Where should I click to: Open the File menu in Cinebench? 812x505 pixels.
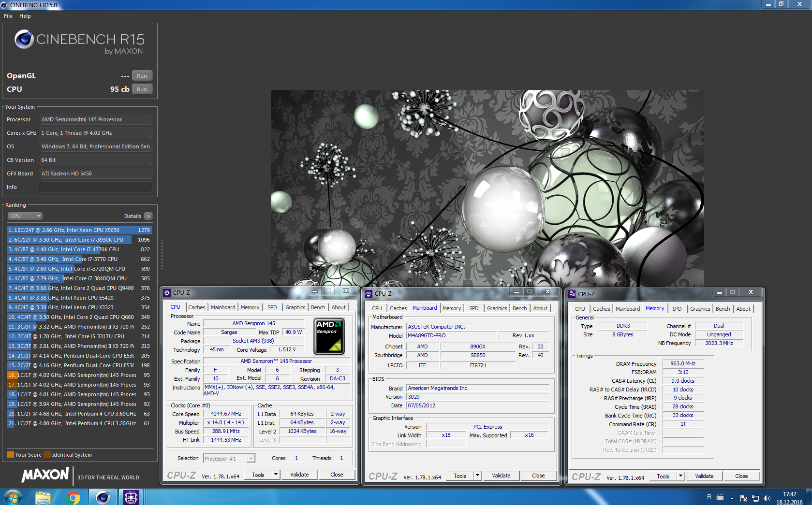click(x=8, y=16)
